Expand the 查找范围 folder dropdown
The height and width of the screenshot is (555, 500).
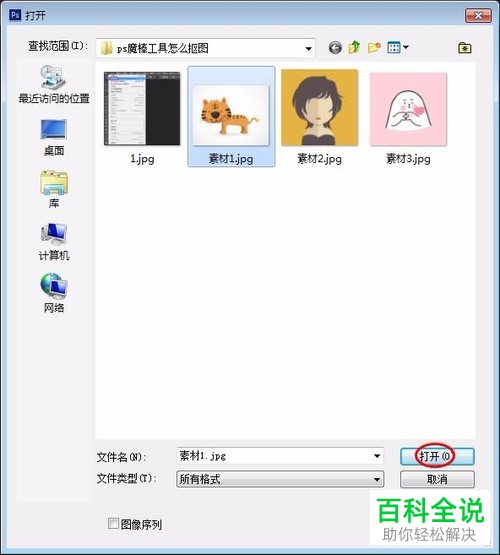tap(309, 48)
